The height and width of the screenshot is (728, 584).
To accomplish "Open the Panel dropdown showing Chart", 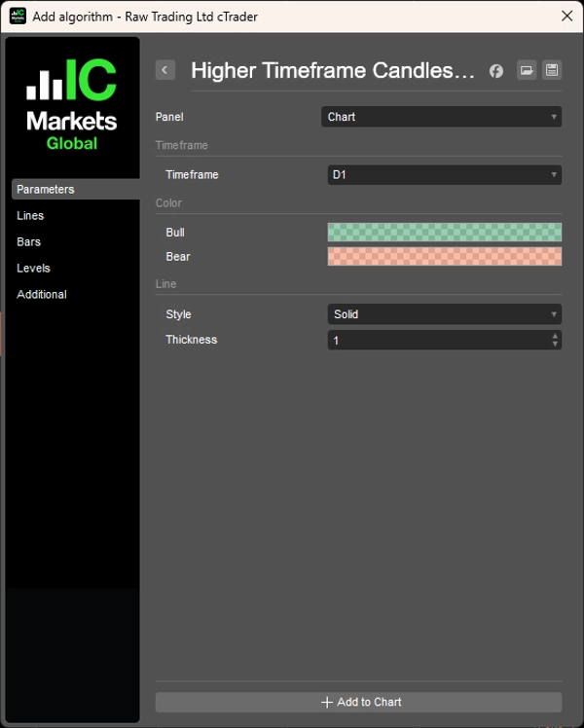I will (441, 117).
